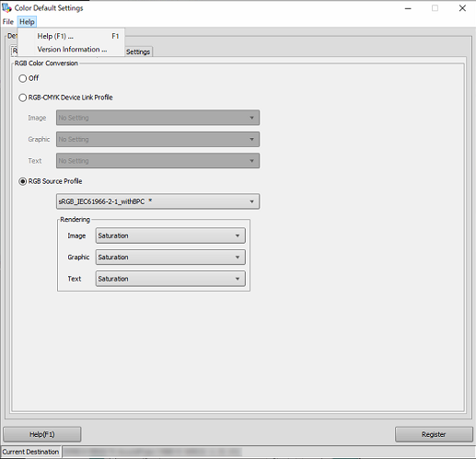Expand the Rendering Graphic Saturation dropdown
This screenshot has height=459, width=476.
(170, 258)
